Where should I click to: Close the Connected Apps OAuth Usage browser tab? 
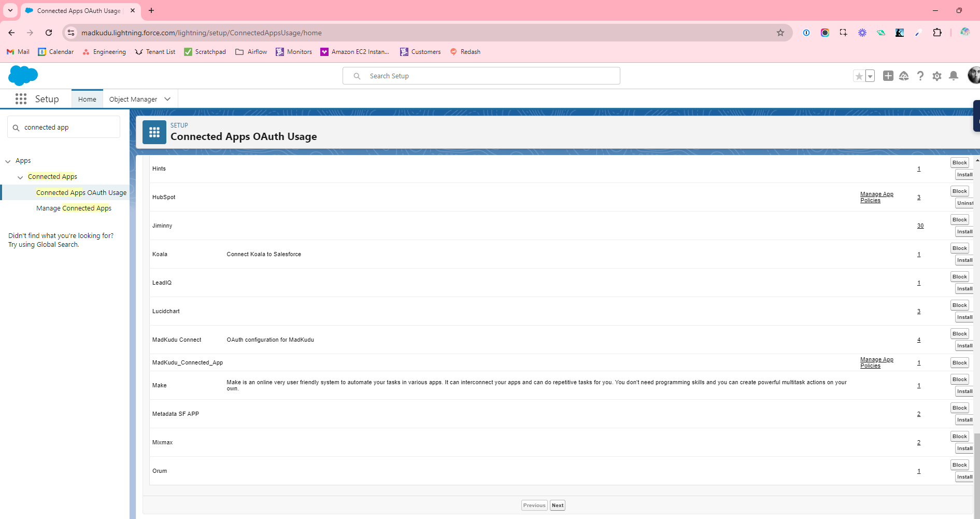[x=133, y=10]
